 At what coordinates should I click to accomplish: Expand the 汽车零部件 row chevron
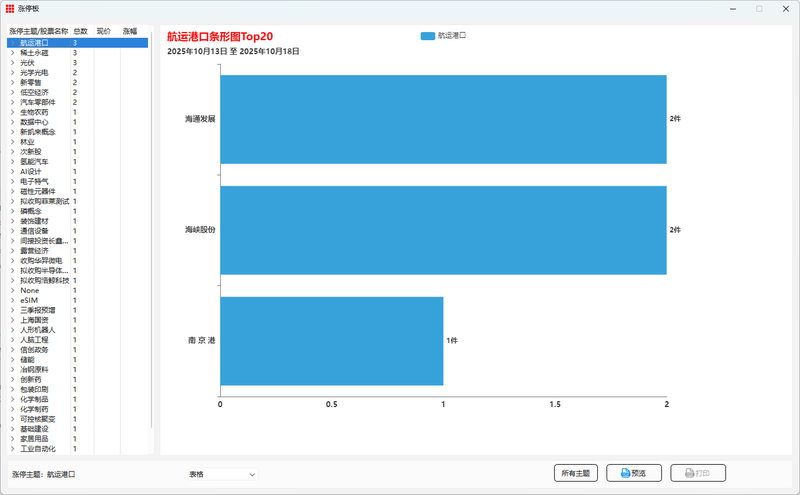click(x=13, y=102)
